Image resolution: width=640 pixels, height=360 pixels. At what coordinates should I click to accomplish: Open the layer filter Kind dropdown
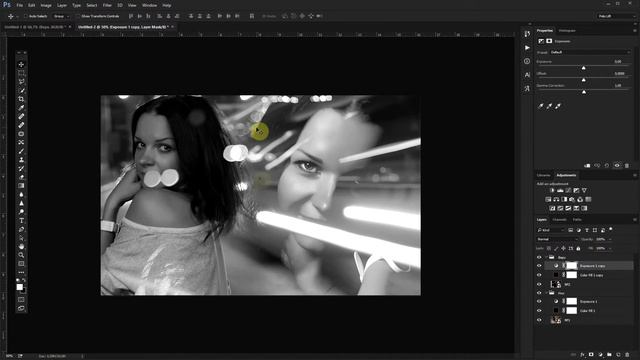(551, 230)
